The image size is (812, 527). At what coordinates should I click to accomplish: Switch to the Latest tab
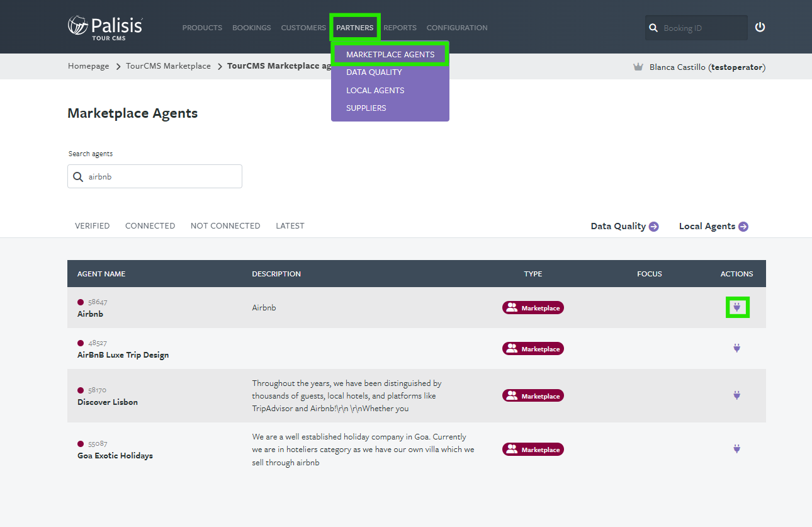pos(290,226)
